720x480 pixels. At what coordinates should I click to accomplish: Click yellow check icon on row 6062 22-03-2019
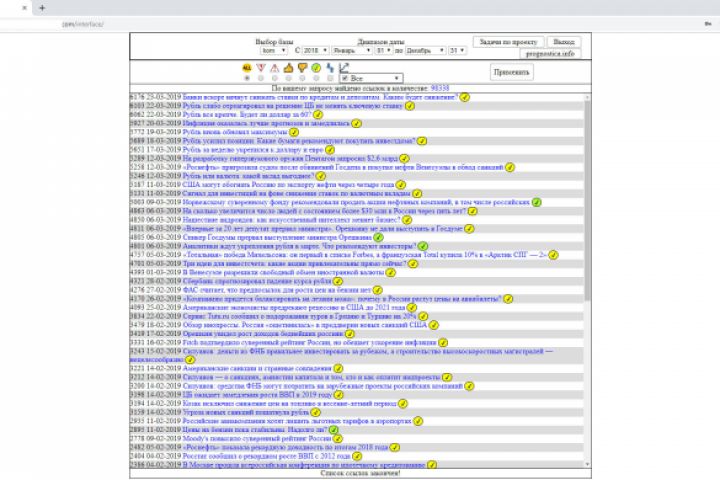point(318,115)
